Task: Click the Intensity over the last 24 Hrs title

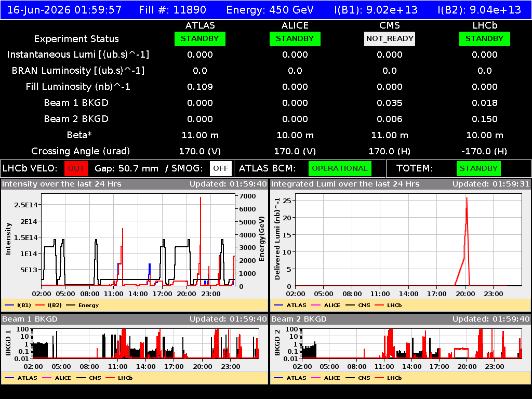Action: tap(62, 184)
